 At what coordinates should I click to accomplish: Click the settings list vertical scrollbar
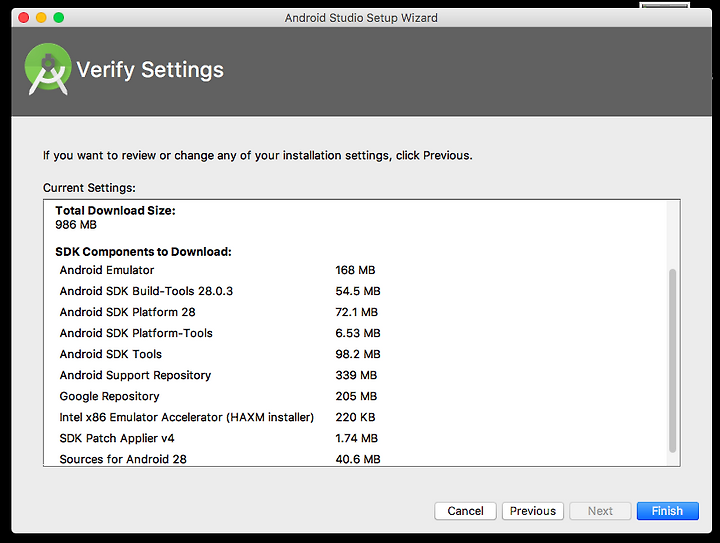coord(672,360)
